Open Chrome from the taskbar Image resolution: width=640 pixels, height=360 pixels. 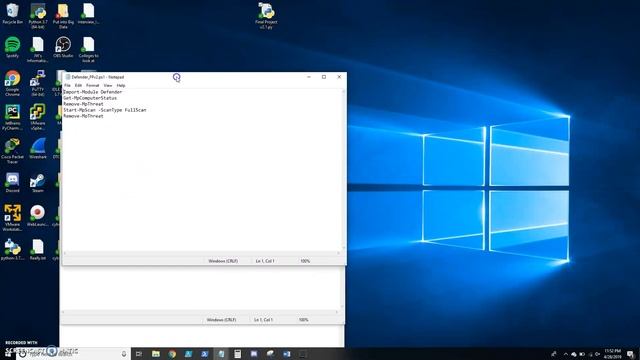pyautogui.click(x=172, y=354)
